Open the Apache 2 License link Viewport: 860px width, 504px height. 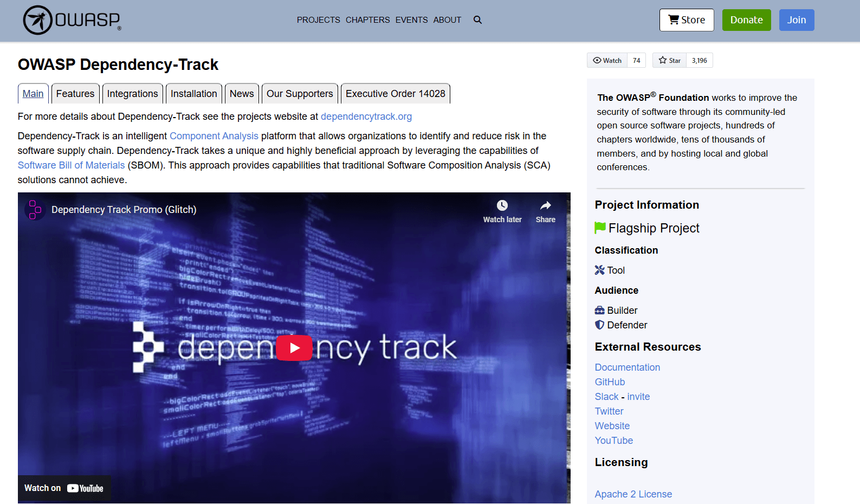tap(633, 494)
